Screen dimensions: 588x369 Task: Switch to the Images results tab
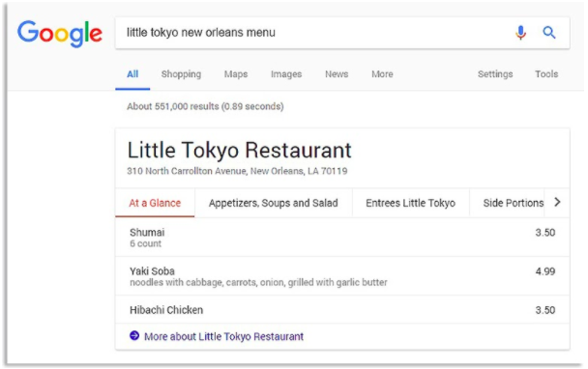286,74
